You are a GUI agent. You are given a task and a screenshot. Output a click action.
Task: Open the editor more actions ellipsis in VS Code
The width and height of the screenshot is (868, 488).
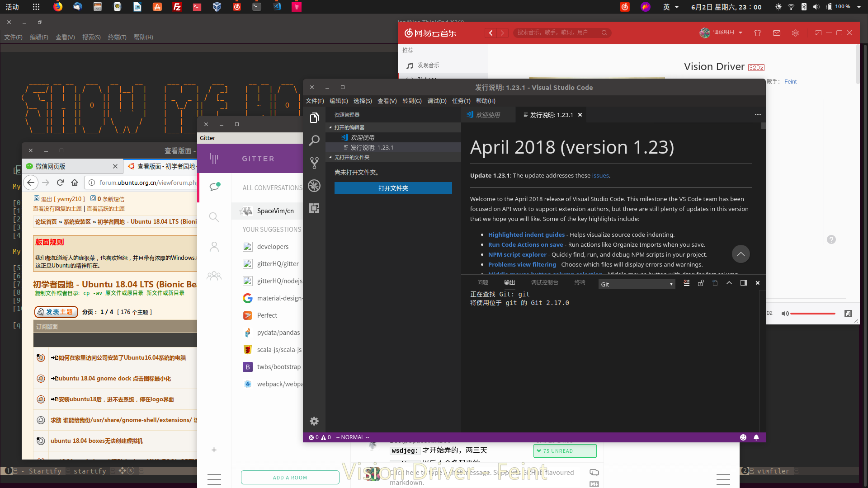(758, 114)
